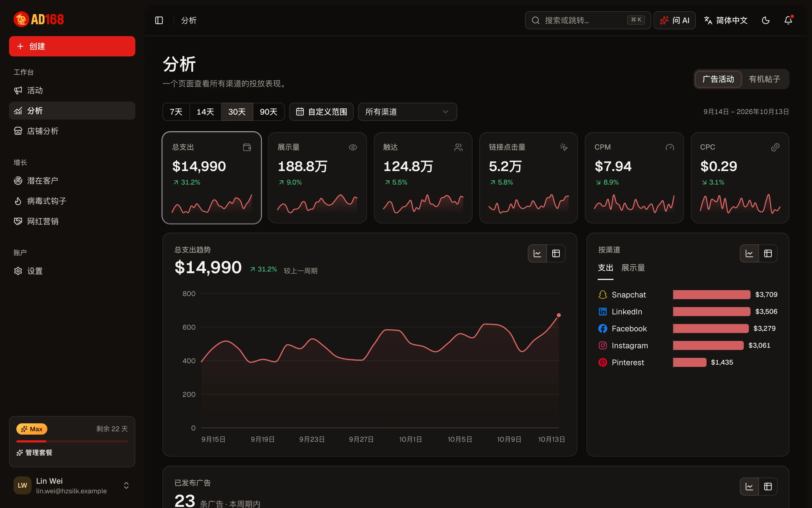Image resolution: width=812 pixels, height=508 pixels.
Task: Click the gauge icon on CPM card
Action: coord(670,147)
